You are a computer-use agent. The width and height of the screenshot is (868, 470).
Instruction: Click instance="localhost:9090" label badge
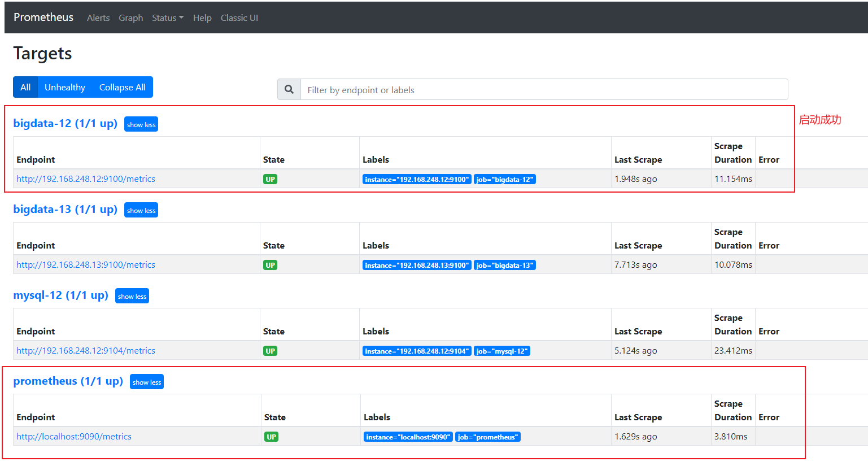(408, 437)
